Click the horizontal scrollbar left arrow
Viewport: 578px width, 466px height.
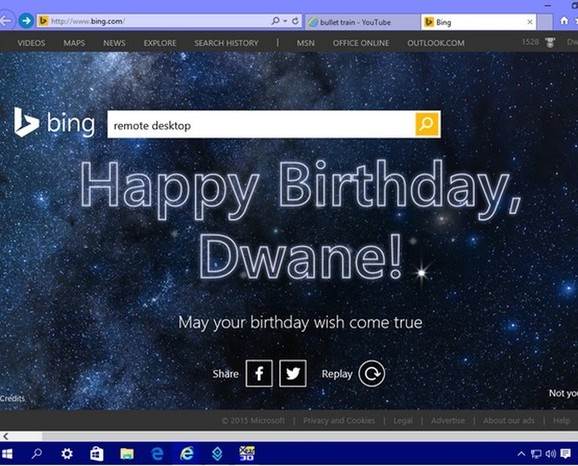coord(5,437)
